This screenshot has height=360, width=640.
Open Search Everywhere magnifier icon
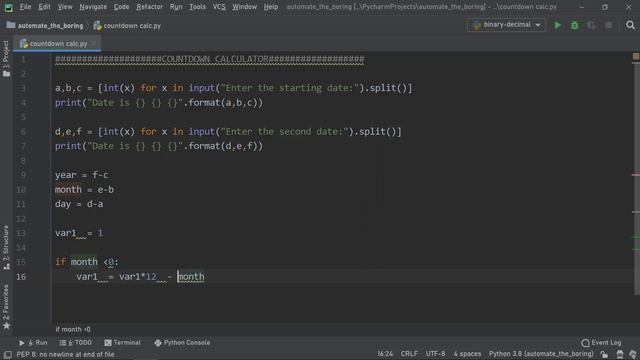click(x=630, y=25)
